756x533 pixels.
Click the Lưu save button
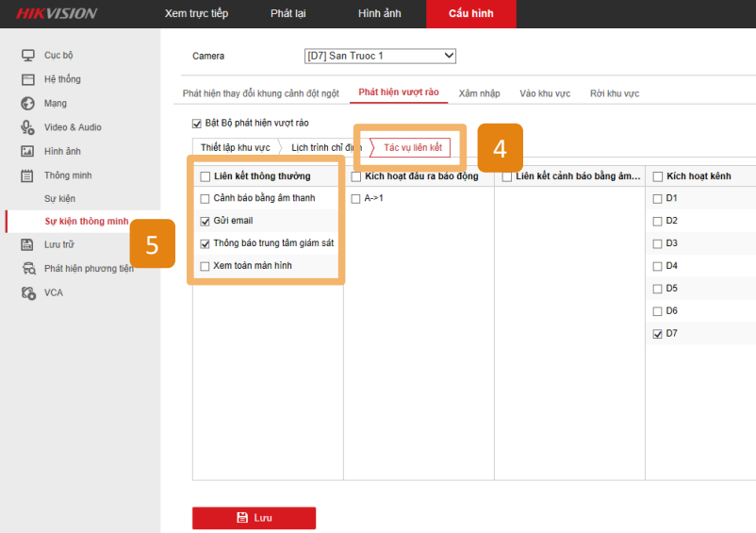coord(254,518)
